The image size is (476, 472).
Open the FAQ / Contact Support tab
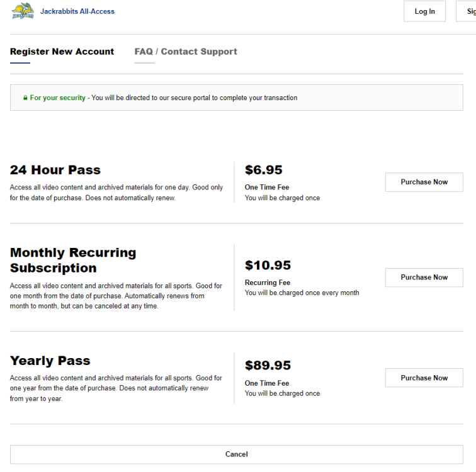(x=186, y=52)
